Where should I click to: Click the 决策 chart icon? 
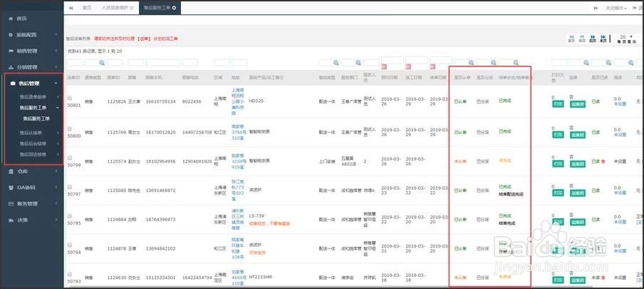(11, 220)
